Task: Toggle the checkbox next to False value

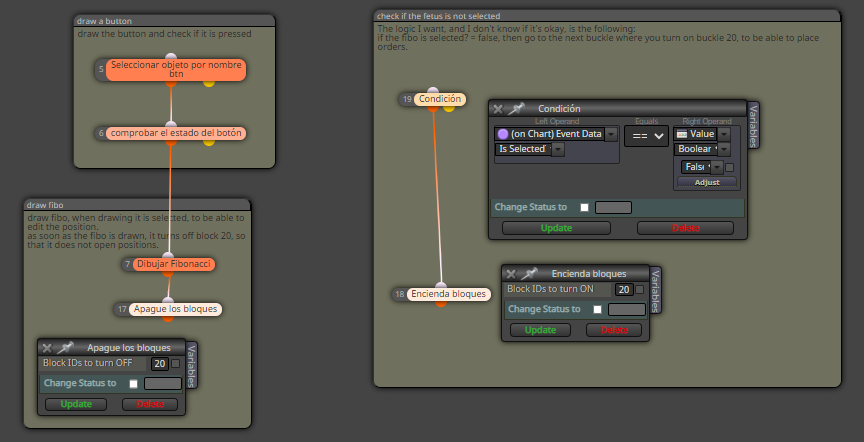Action: point(729,167)
